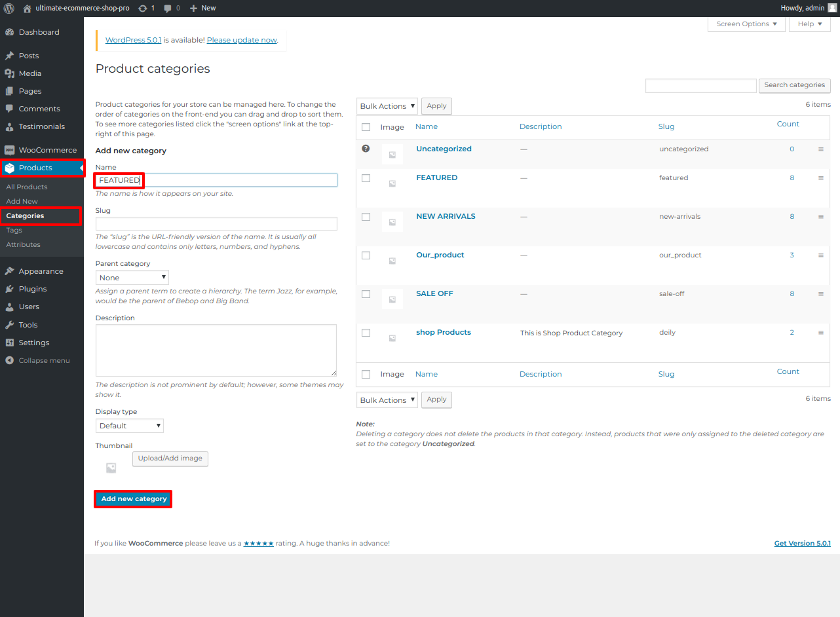
Task: Click the help question mark on Uncategorized row
Action: click(x=366, y=149)
